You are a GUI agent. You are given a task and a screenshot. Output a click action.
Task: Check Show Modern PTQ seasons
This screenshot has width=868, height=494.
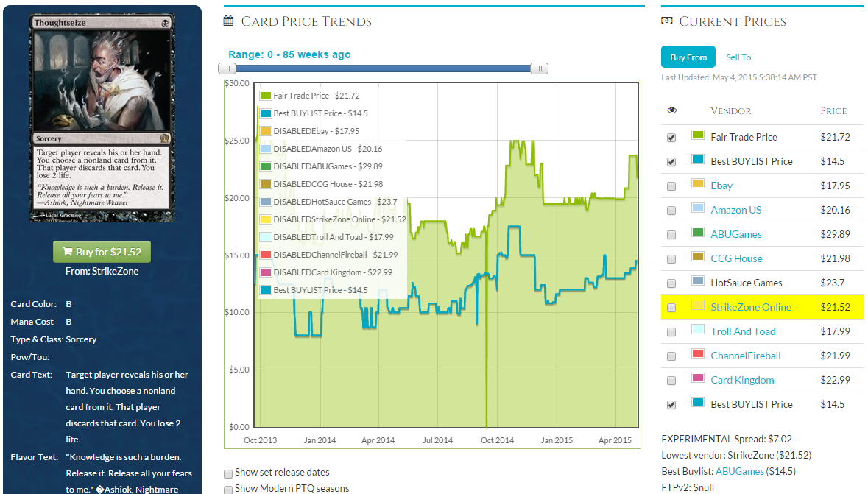tap(228, 490)
